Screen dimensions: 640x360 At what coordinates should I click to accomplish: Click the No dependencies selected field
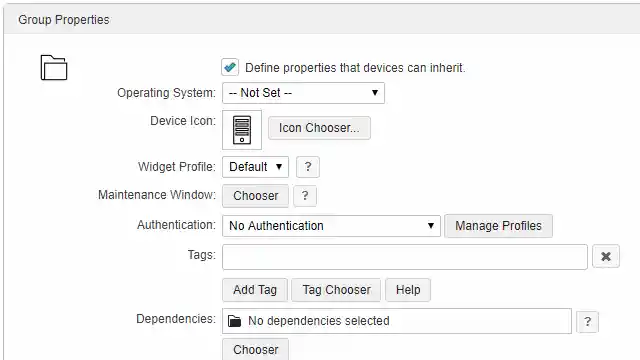coord(397,321)
